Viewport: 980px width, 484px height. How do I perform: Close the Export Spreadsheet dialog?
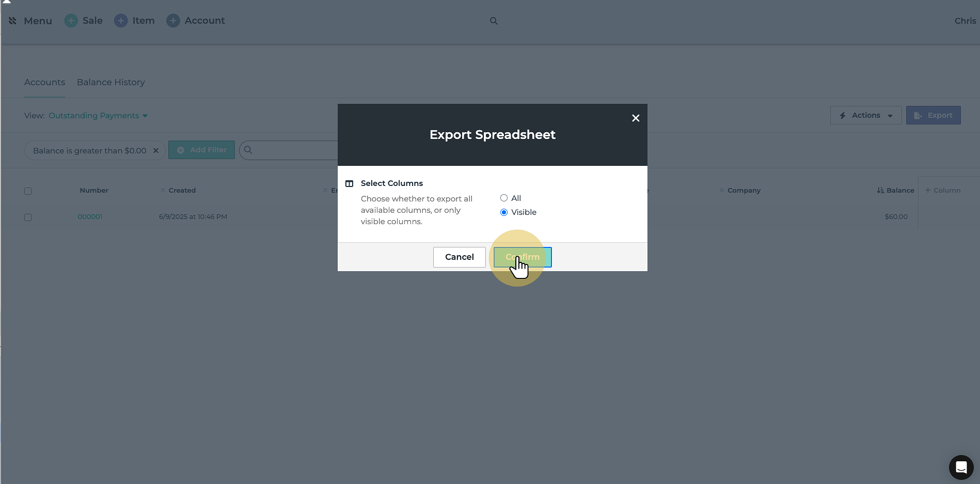pyautogui.click(x=636, y=118)
